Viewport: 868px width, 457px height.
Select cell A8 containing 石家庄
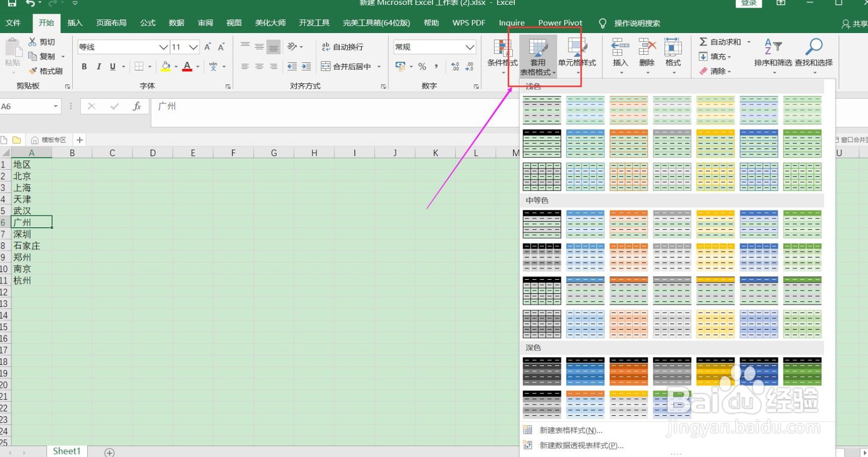(31, 246)
